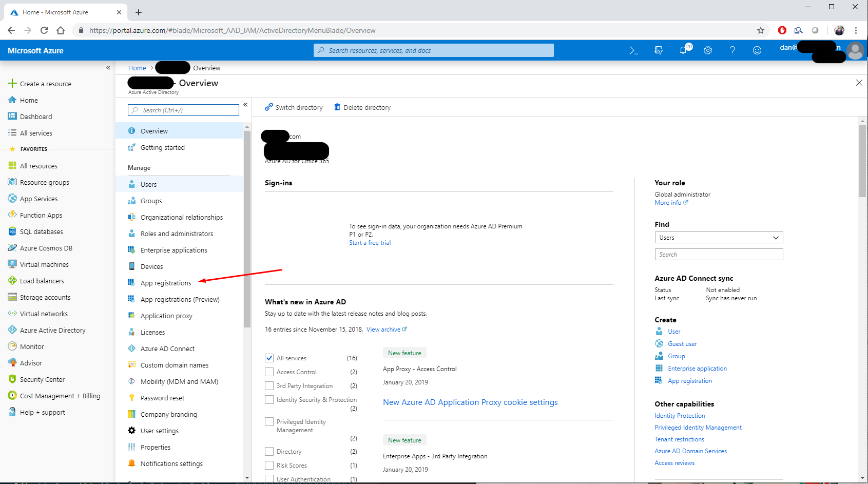868x484 pixels.
Task: Bookmark this page with the star icon
Action: point(761,30)
